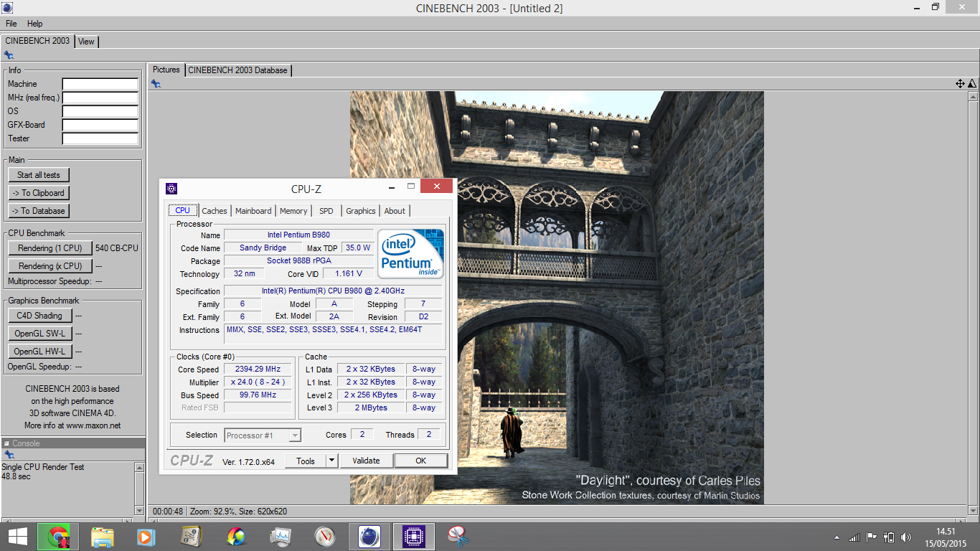
Task: Click the console scrollbar down arrow
Action: [x=139, y=510]
